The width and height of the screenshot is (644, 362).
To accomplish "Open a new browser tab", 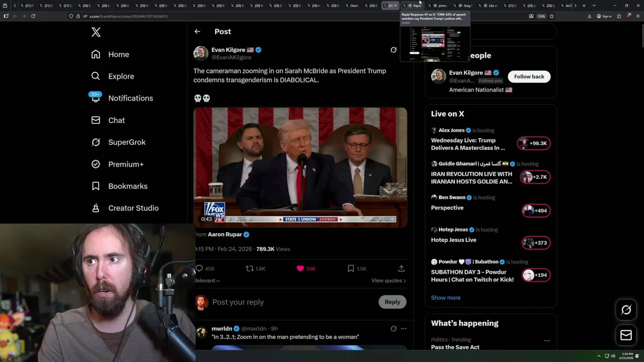I will [x=584, y=6].
